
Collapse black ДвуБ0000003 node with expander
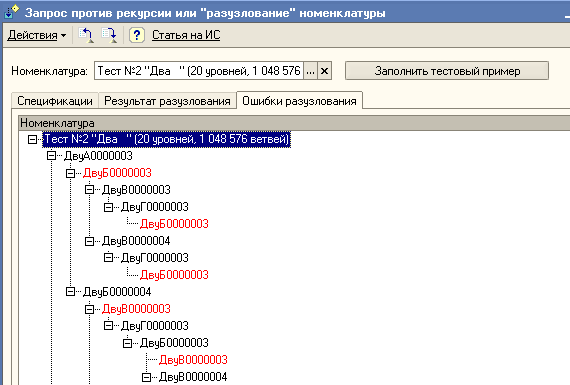pyautogui.click(x=127, y=343)
